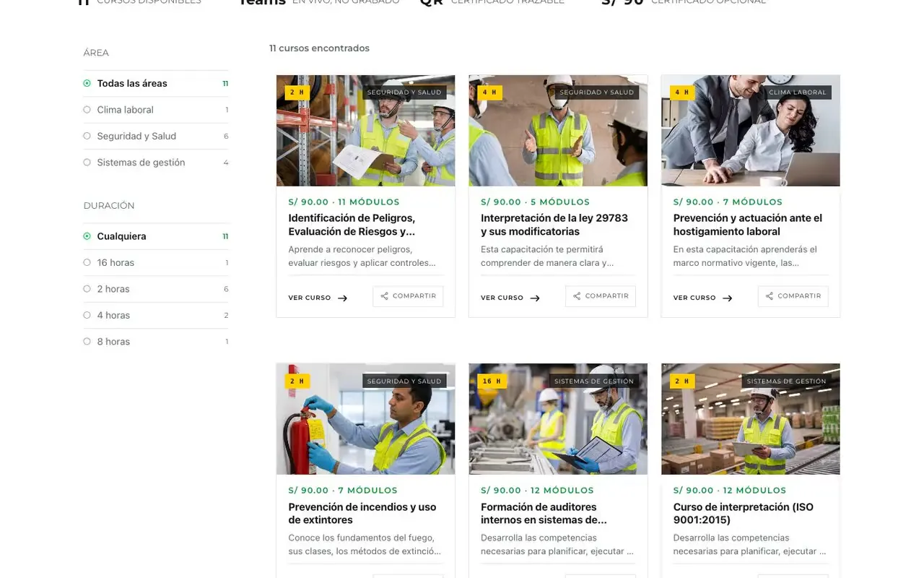Open VER CURSO link for hostigamiento laboral course
This screenshot has height=578, width=924.
[x=702, y=298]
